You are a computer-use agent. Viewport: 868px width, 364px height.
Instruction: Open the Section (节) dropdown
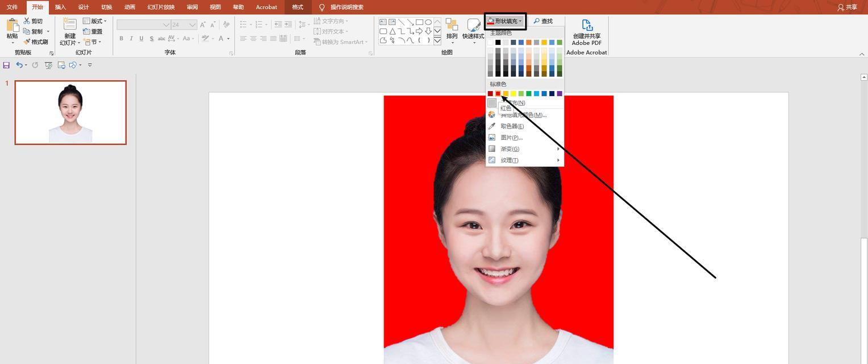pos(93,42)
